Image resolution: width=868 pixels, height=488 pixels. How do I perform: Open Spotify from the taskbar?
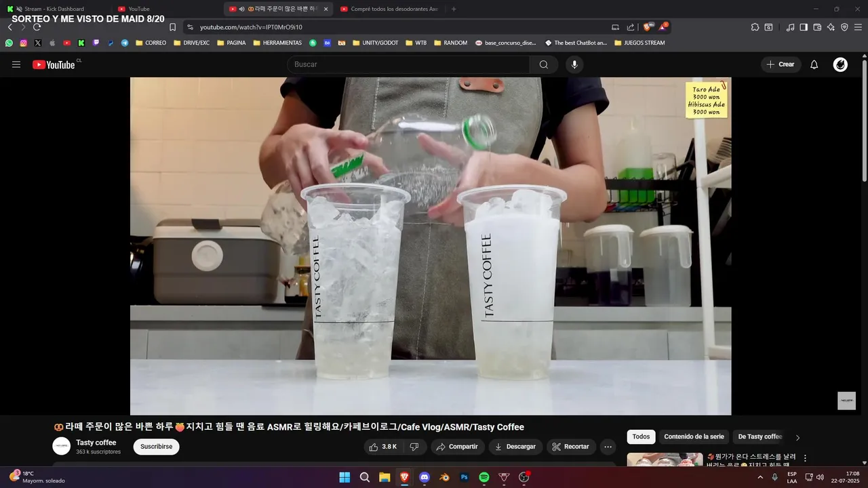484,477
